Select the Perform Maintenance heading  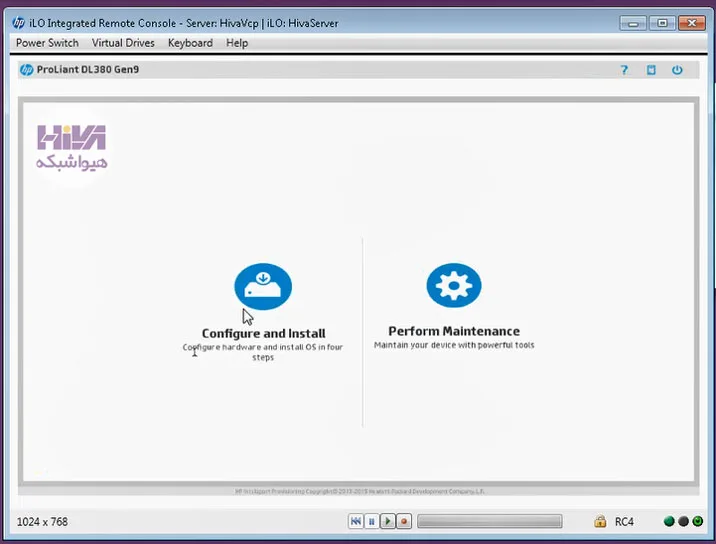pyautogui.click(x=454, y=331)
